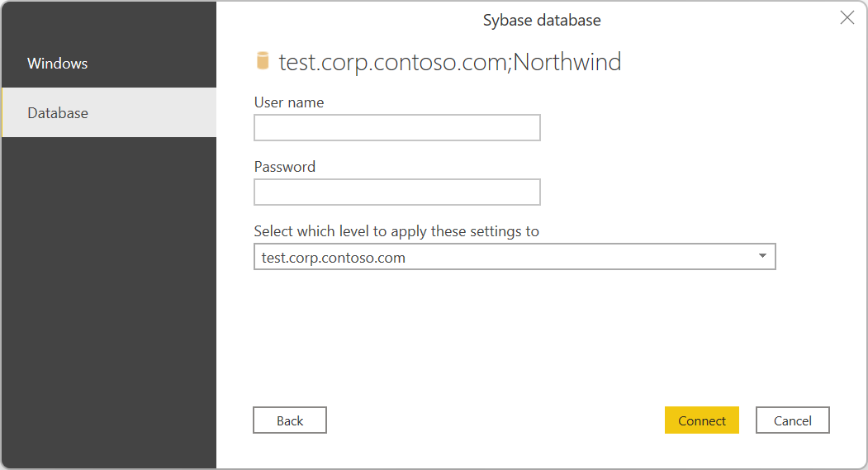Select the test.corp.contoso.com value in the dropdown
Viewport: 868px width, 470px height.
click(334, 258)
